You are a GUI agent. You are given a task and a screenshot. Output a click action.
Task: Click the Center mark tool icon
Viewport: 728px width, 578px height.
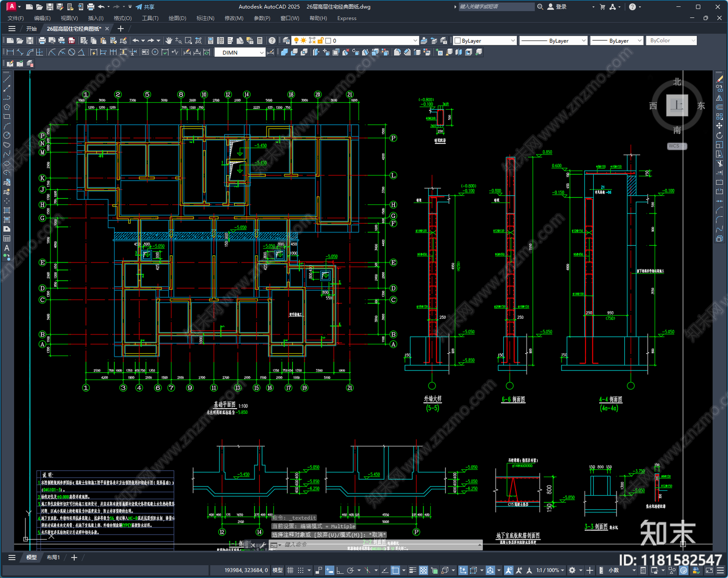tap(155, 52)
